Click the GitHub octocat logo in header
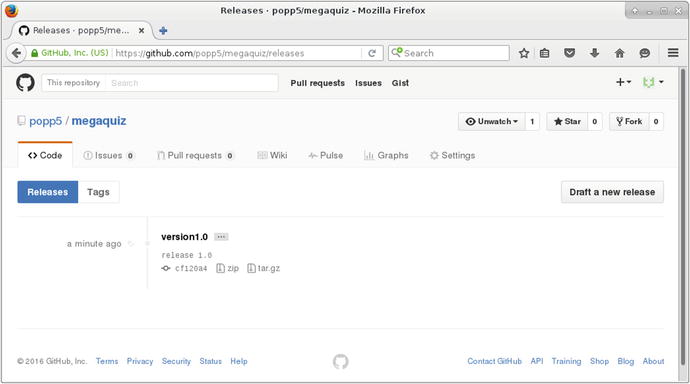 (25, 82)
